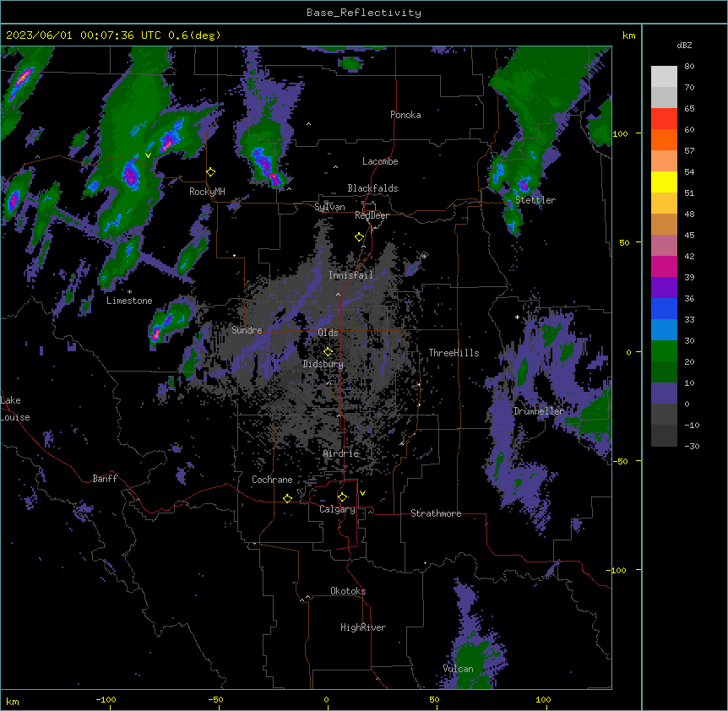
Task: Click the yellow diamond marker near RockyMH
Action: [211, 172]
